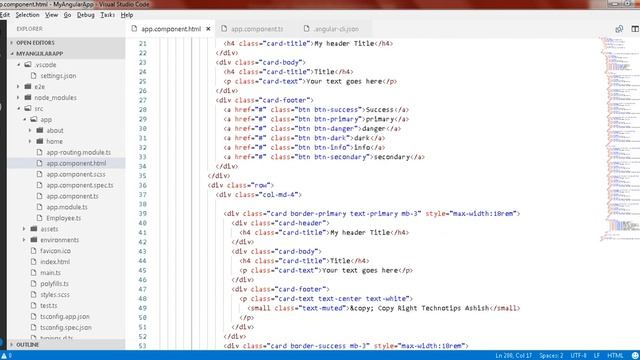Screen dimensions: 640x360
Task: Change encoding via UTF-8 status item
Action: (578, 356)
